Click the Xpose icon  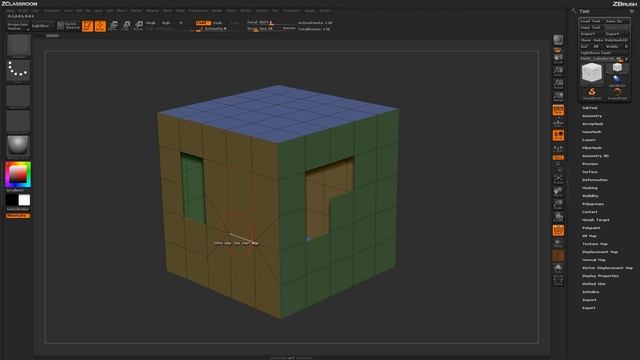[558, 280]
